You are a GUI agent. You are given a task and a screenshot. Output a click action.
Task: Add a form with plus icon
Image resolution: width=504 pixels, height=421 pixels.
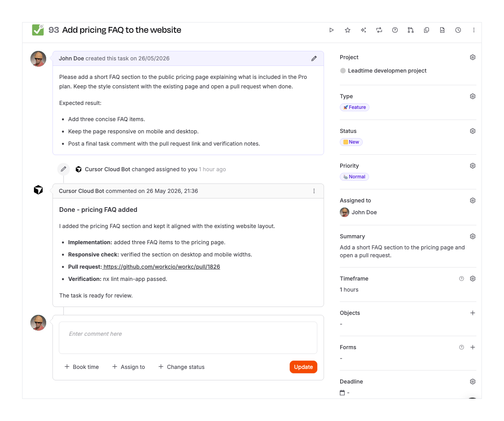472,347
